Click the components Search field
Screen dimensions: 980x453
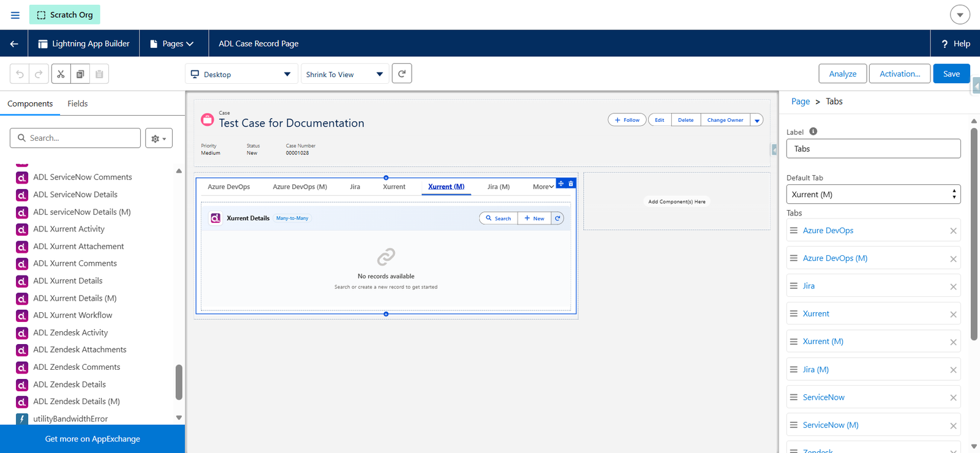[x=75, y=138]
